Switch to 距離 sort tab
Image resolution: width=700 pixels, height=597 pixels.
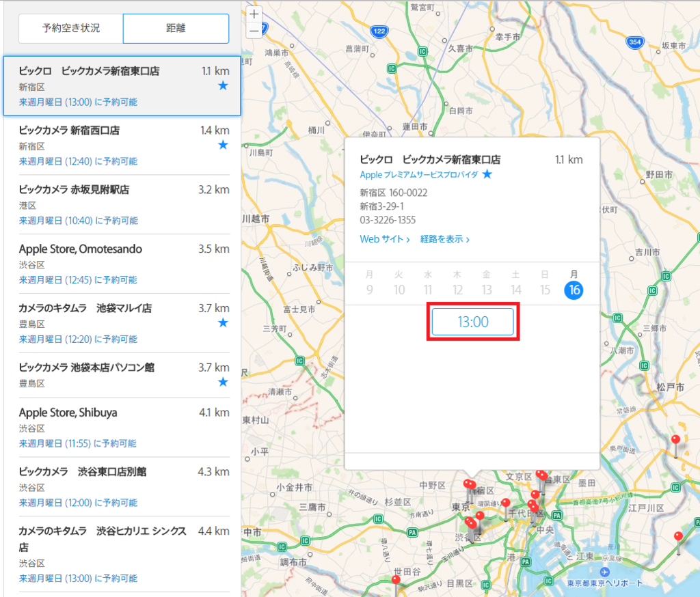176,28
